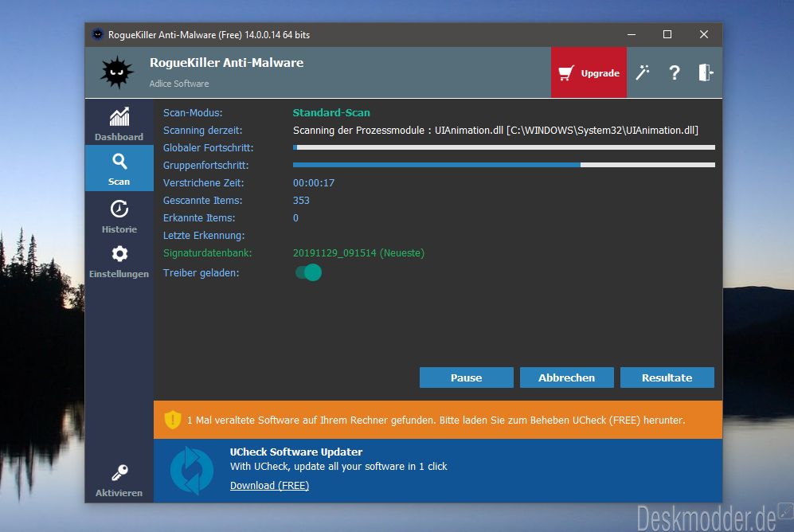Open the Resultate button
794x532 pixels.
point(667,377)
